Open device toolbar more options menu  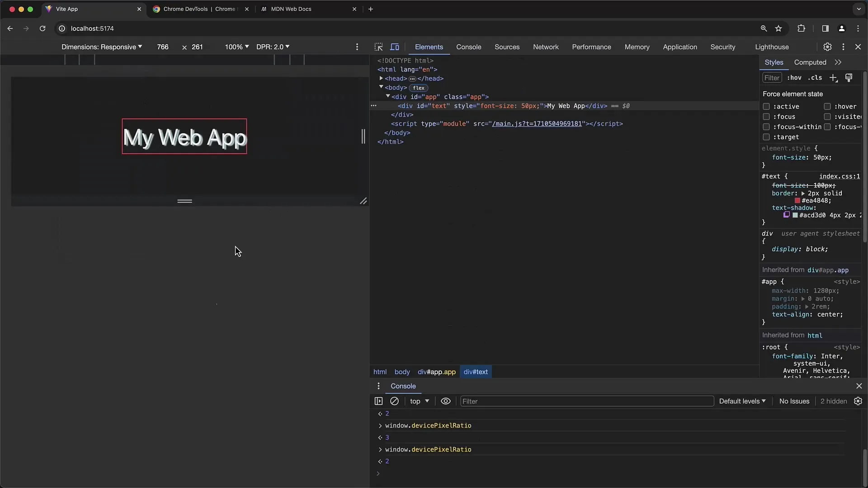click(x=357, y=47)
